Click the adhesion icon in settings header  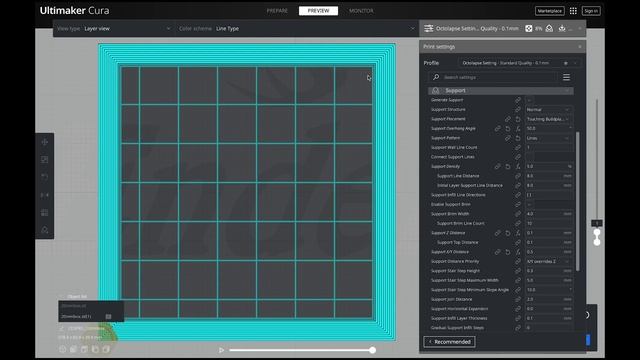pos(562,29)
